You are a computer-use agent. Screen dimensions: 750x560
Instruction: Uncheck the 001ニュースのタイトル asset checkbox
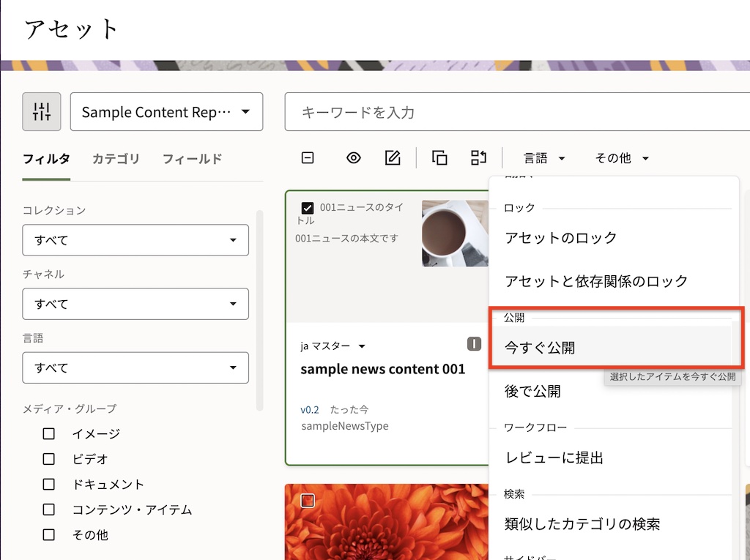[x=308, y=206]
